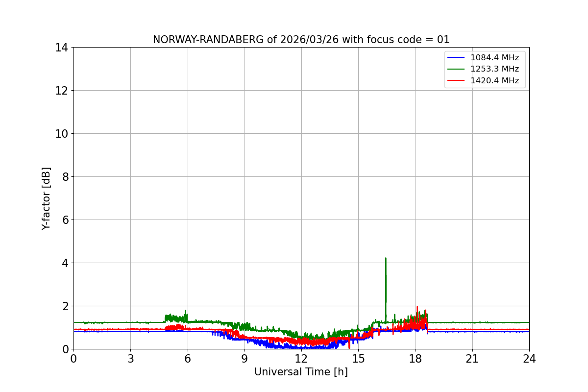Click y-axis tick label 2
This screenshot has width=588, height=392.
point(65,306)
